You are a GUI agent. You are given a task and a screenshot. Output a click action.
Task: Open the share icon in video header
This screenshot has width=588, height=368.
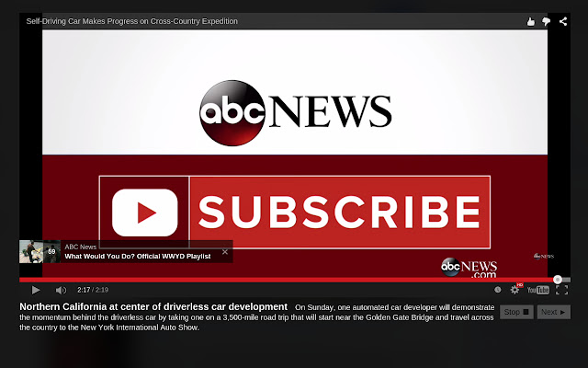click(563, 21)
